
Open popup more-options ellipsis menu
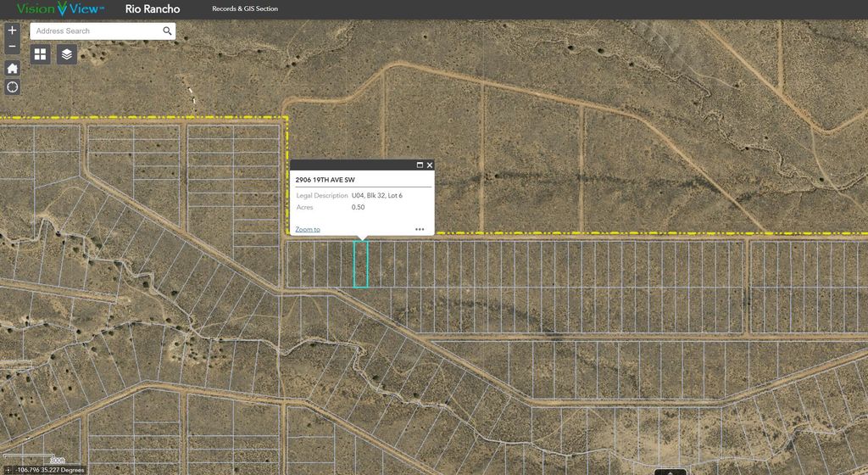pos(420,229)
